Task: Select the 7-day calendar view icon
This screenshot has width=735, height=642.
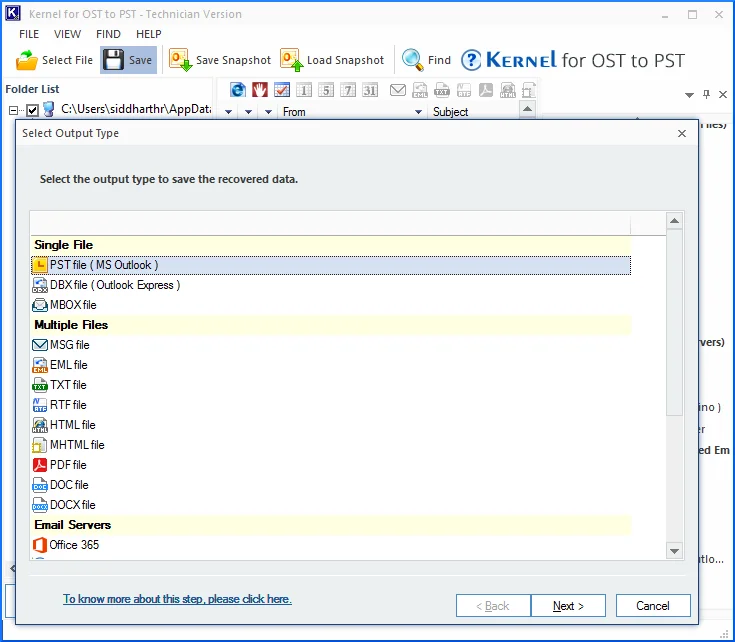Action: pos(348,90)
